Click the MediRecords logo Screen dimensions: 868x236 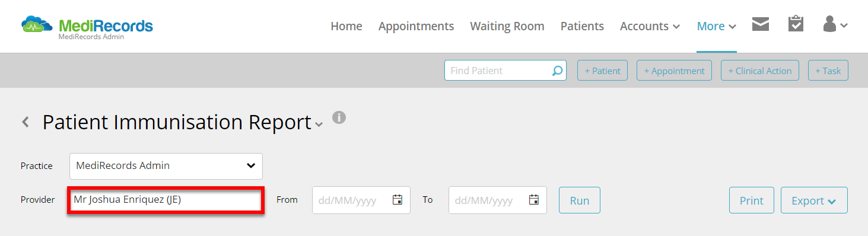click(87, 26)
